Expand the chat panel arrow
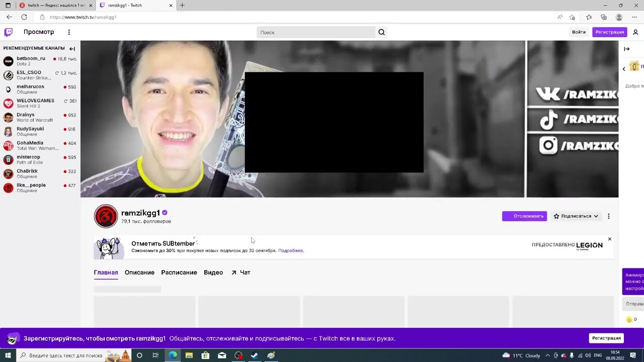This screenshot has height=362, width=644. 626,49
